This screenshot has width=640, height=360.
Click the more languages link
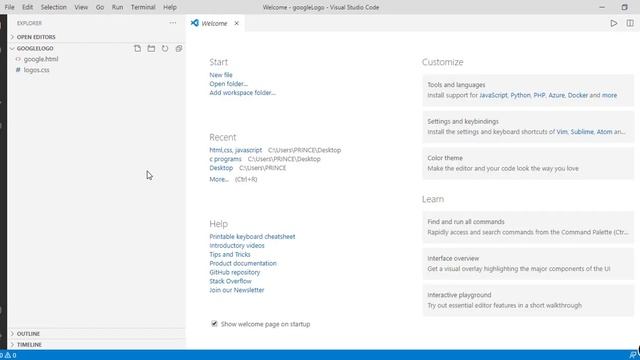point(609,95)
